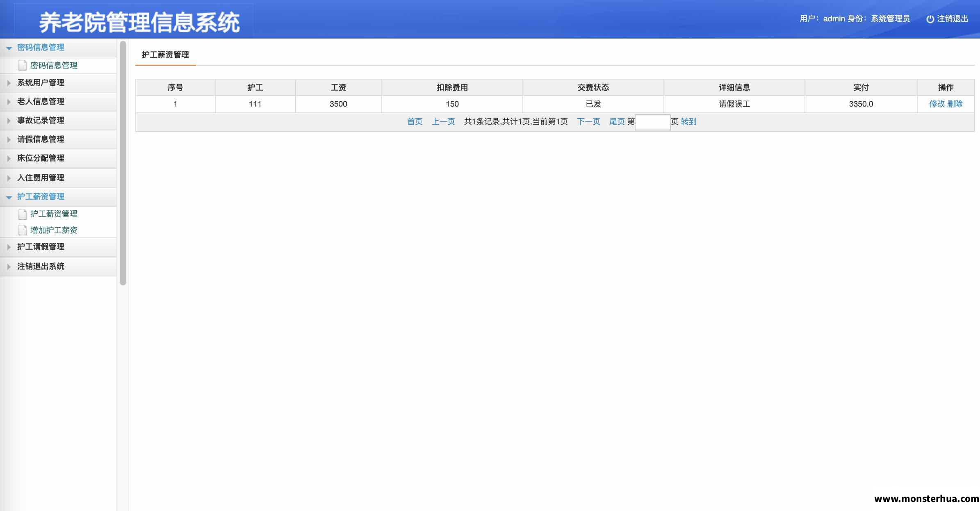This screenshot has width=980, height=511.
Task: Click the 注销退出 link in header
Action: pos(952,19)
